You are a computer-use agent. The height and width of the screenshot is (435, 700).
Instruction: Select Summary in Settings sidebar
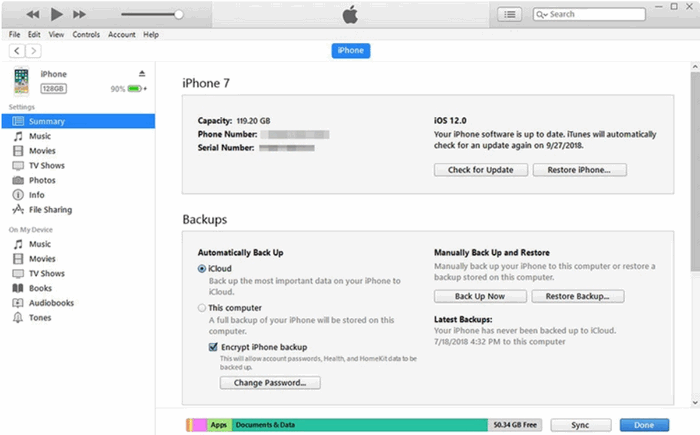coord(78,121)
